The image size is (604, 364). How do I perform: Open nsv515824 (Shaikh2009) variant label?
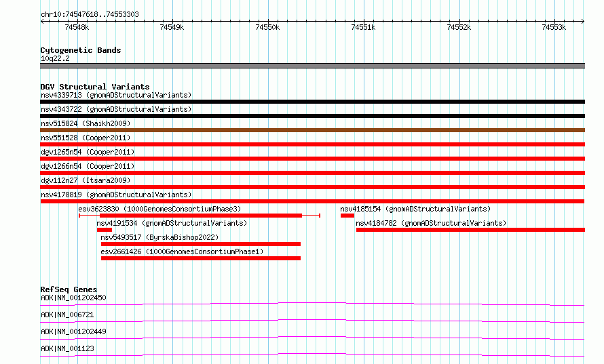[86, 123]
